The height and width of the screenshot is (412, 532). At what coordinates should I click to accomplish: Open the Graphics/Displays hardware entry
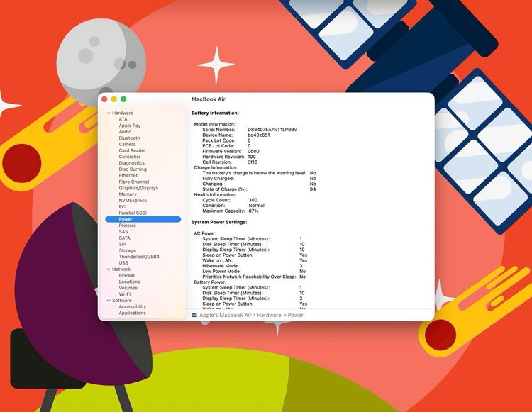pyautogui.click(x=138, y=188)
